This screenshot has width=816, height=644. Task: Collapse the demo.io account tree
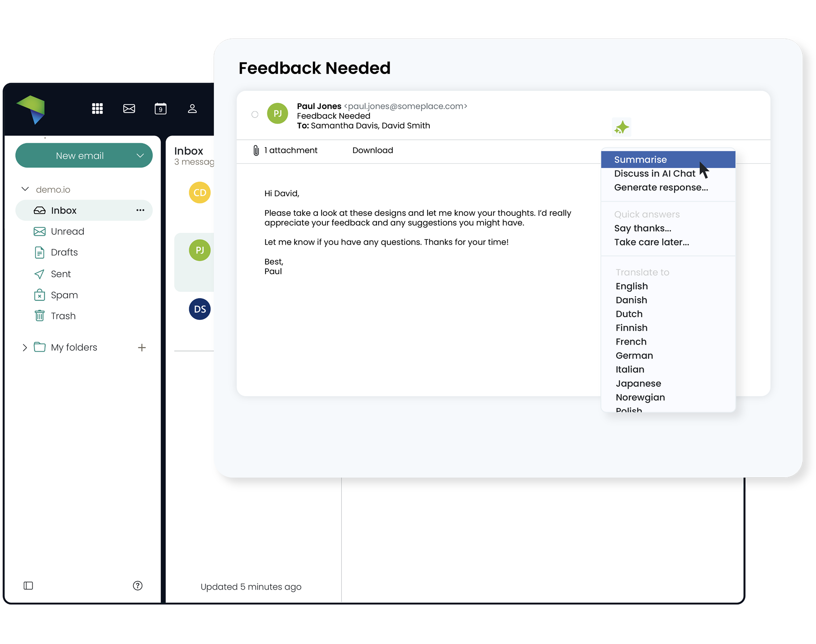[x=25, y=189]
